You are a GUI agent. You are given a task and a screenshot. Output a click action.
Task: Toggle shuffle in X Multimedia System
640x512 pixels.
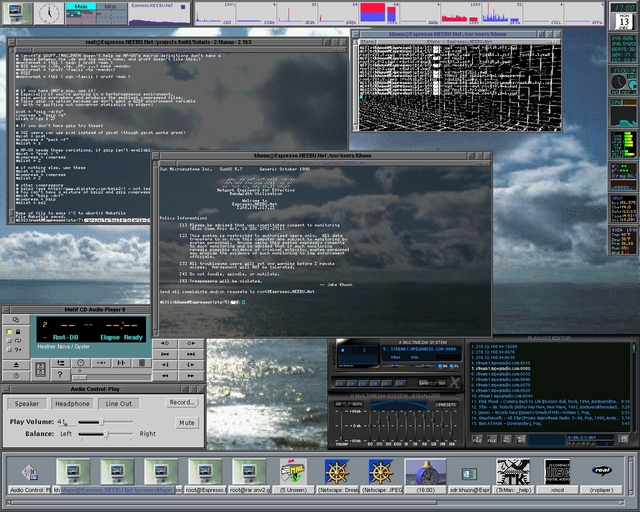(426, 383)
